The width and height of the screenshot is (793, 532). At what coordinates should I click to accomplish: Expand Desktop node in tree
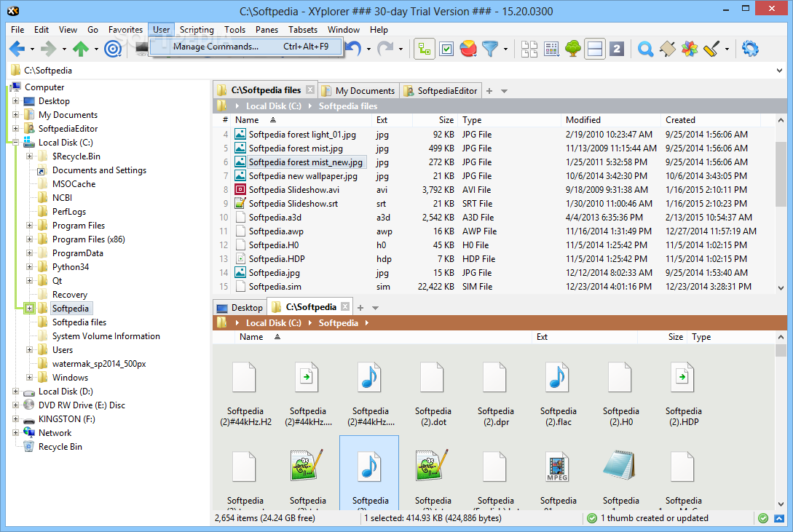point(16,101)
